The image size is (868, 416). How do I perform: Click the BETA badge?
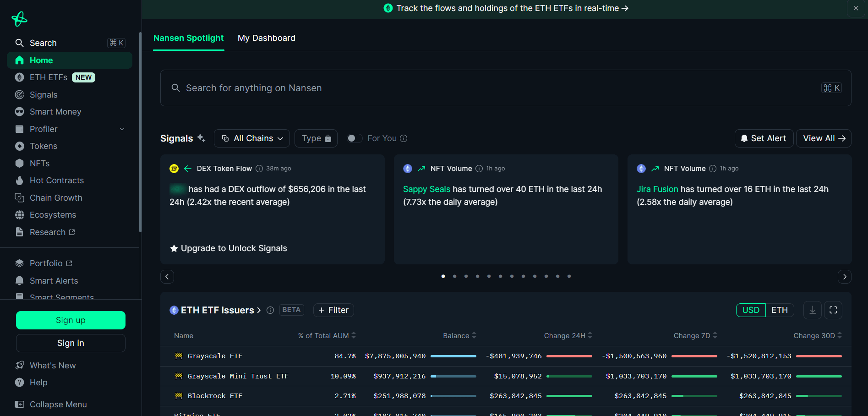tap(291, 310)
